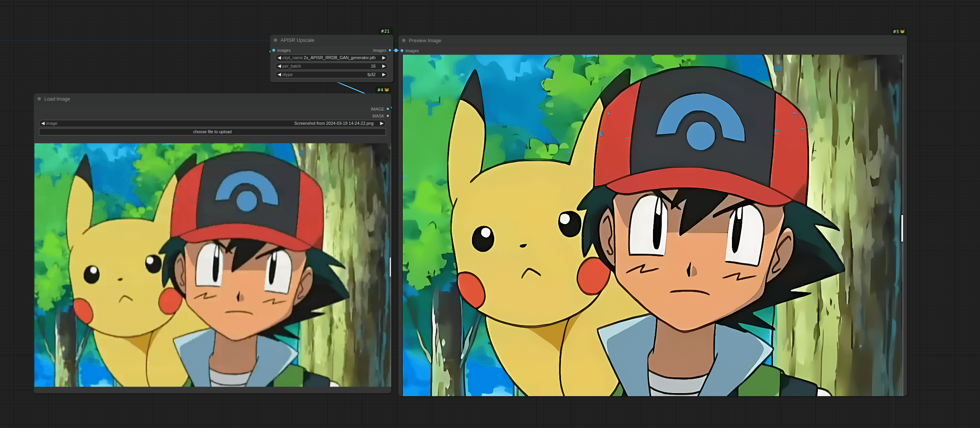Click the fox badge icon on node #5
Screen dimensions: 980x428
902,31
